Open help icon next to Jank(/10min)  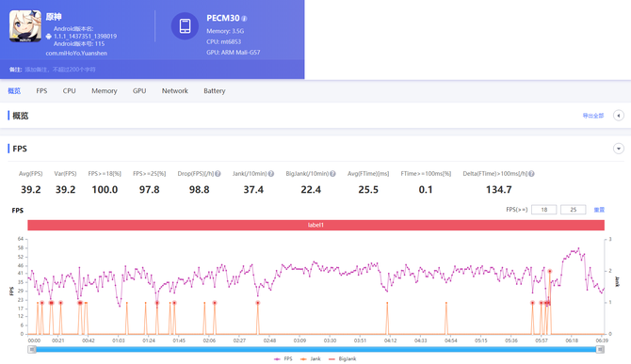click(271, 174)
